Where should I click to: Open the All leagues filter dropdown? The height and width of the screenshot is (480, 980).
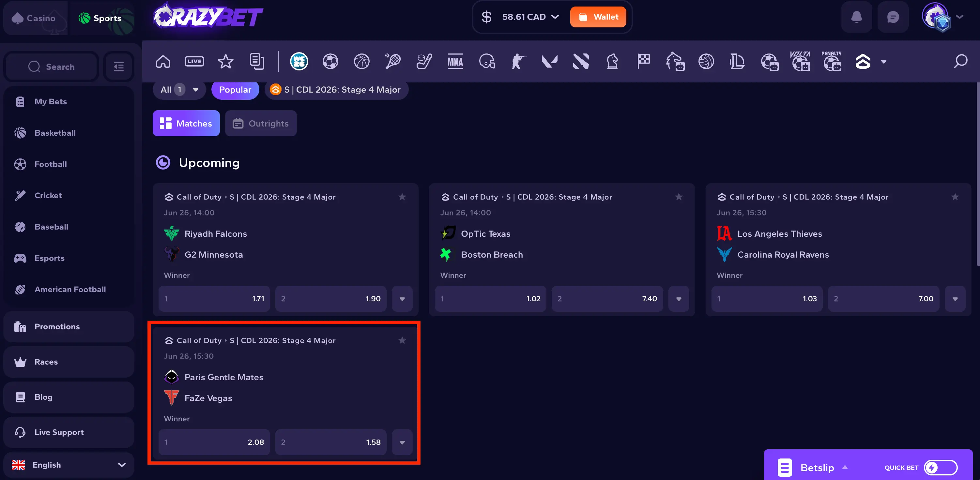[x=179, y=90]
